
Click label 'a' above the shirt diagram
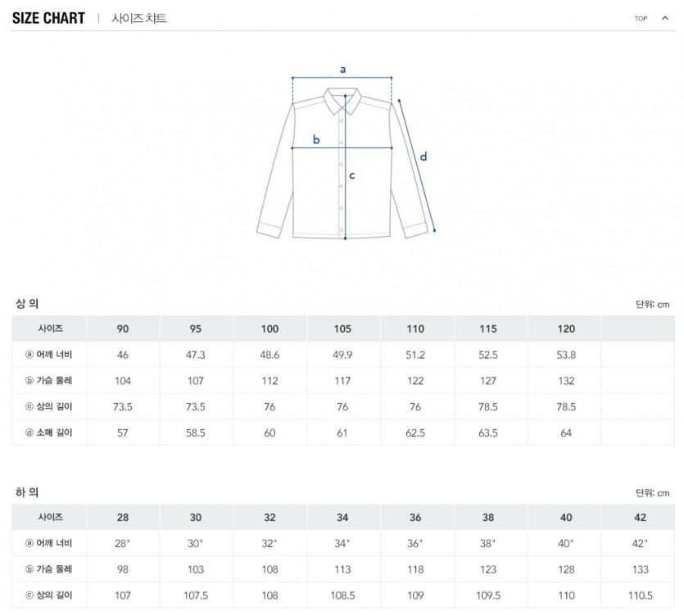(342, 70)
